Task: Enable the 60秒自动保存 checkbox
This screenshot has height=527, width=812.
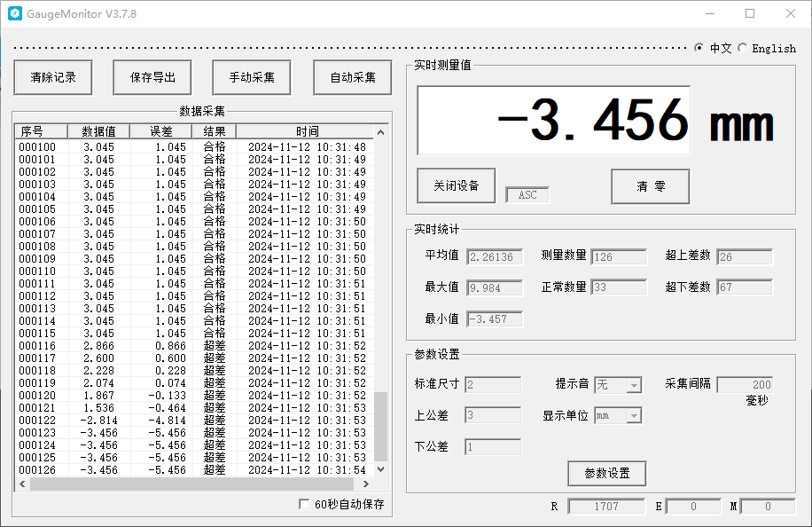Action: [x=304, y=504]
